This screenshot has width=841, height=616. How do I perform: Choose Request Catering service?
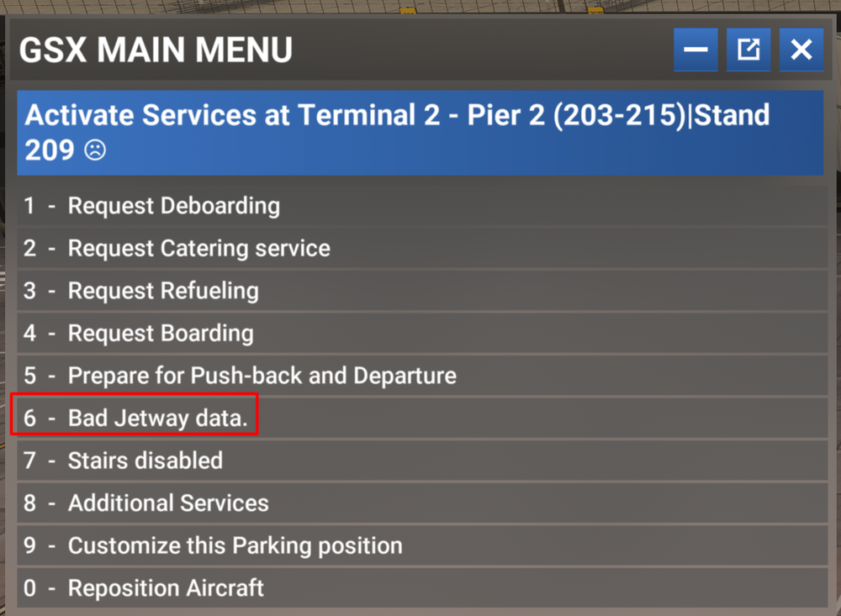[198, 249]
